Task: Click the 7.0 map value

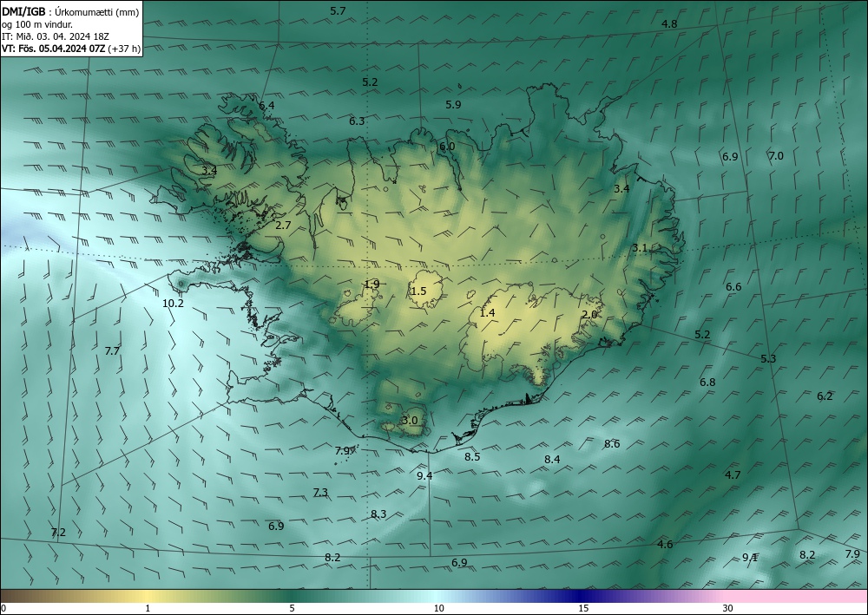Action: [x=776, y=156]
